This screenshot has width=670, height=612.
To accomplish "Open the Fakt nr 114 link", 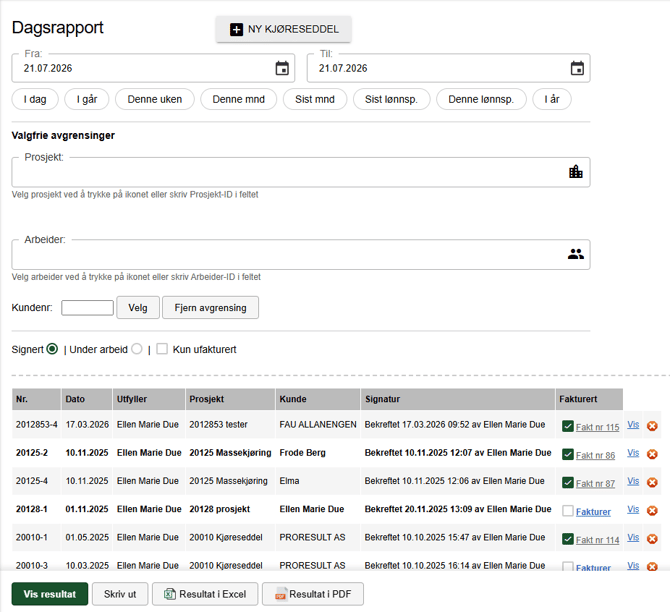I will [x=597, y=540].
